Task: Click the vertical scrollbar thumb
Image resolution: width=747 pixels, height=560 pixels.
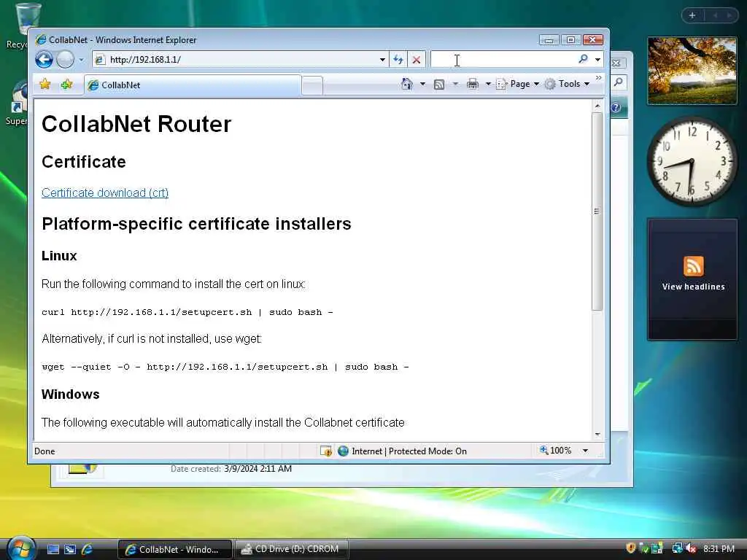Action: (x=597, y=211)
